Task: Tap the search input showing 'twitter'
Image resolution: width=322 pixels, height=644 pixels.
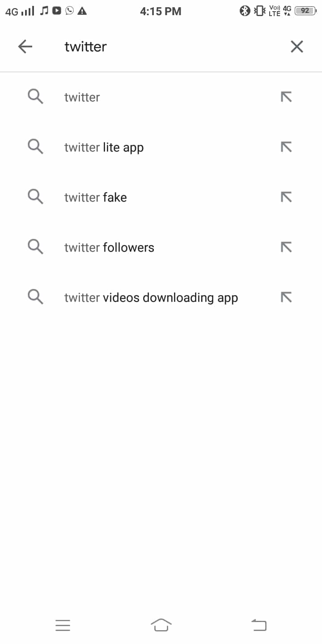Action: [134, 46]
